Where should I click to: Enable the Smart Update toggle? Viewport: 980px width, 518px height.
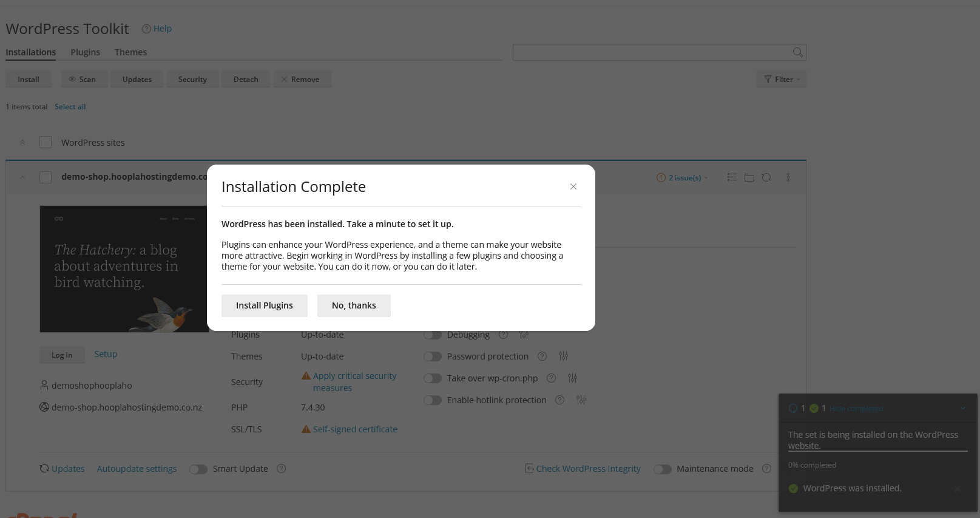[x=198, y=469]
